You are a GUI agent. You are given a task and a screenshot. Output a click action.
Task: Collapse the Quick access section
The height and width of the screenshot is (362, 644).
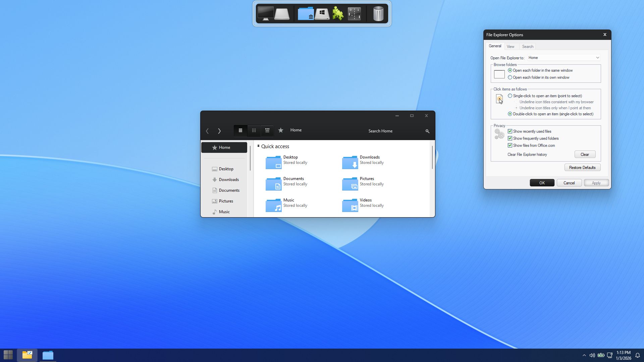pyautogui.click(x=258, y=146)
